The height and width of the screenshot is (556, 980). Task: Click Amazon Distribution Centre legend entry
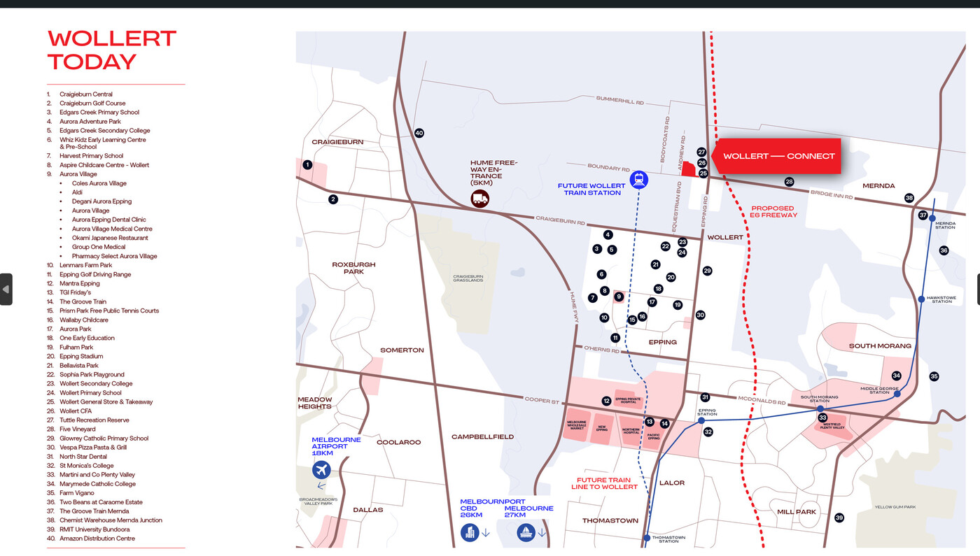[x=97, y=539]
